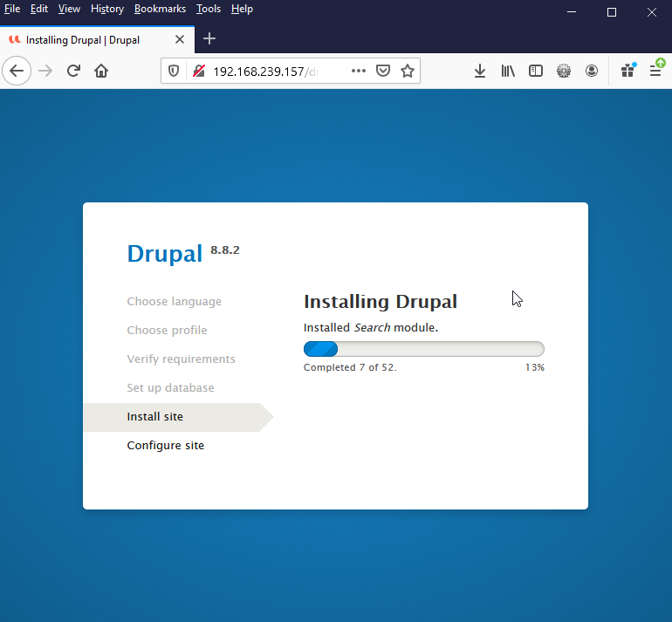Open the Firefox account icon
The height and width of the screenshot is (622, 672).
point(592,72)
